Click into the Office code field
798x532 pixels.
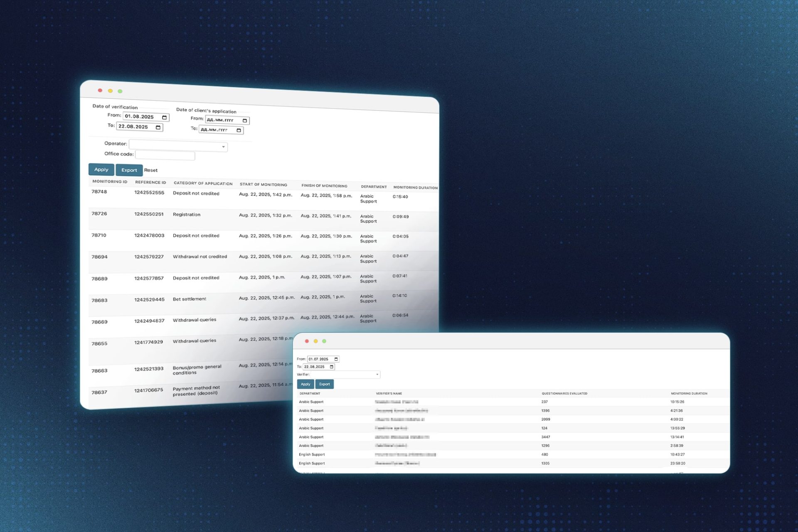pyautogui.click(x=165, y=155)
